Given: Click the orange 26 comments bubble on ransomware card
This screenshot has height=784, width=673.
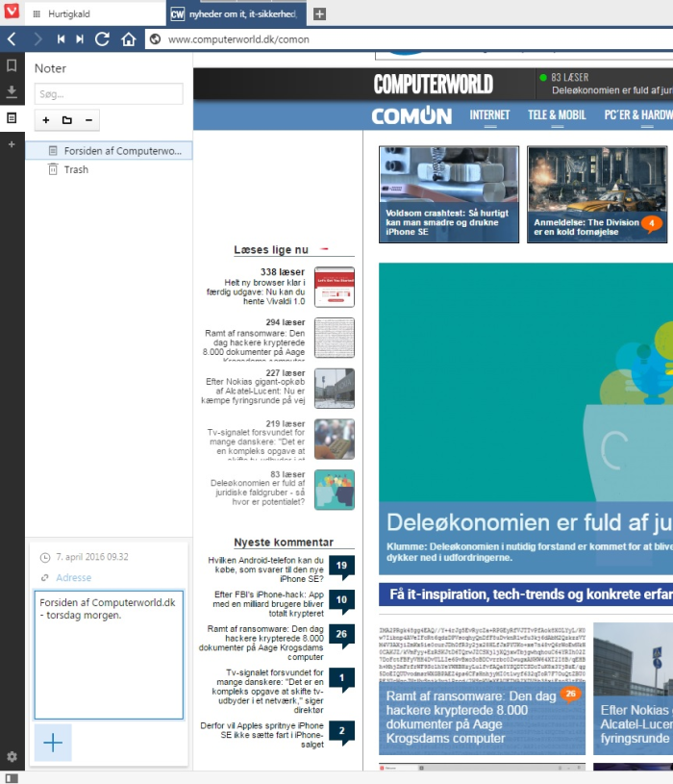Looking at the screenshot, I should click(x=571, y=694).
